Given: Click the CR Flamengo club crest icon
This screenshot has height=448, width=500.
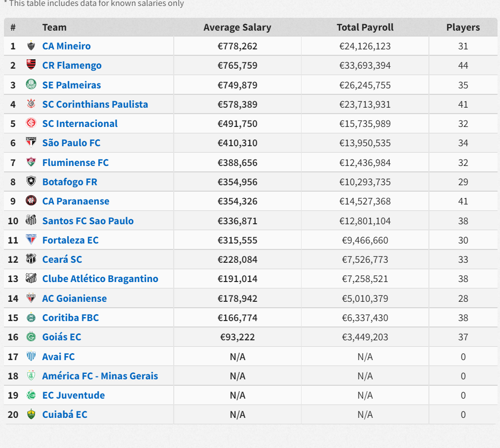Looking at the screenshot, I should click(x=31, y=65).
